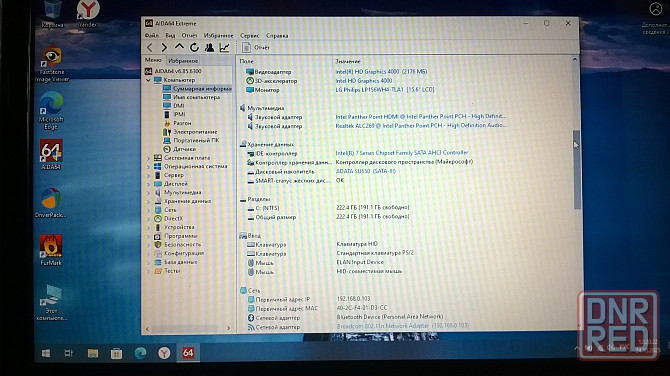Click the graph toolbar icon
The height and width of the screenshot is (376, 670).
[224, 47]
